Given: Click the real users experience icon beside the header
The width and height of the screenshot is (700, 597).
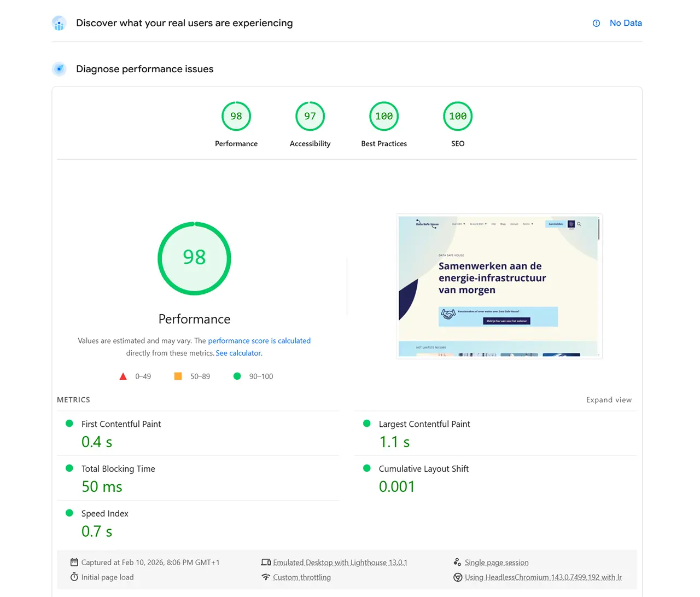Looking at the screenshot, I should (x=59, y=23).
